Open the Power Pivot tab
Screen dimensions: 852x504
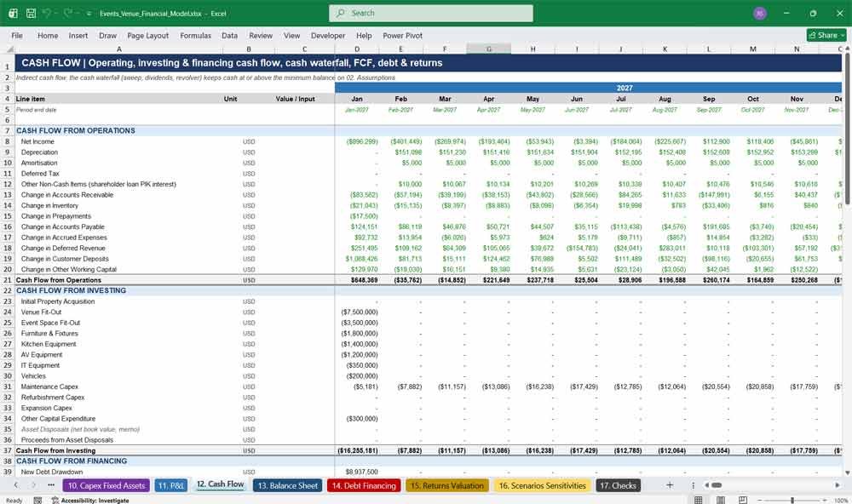click(x=403, y=35)
